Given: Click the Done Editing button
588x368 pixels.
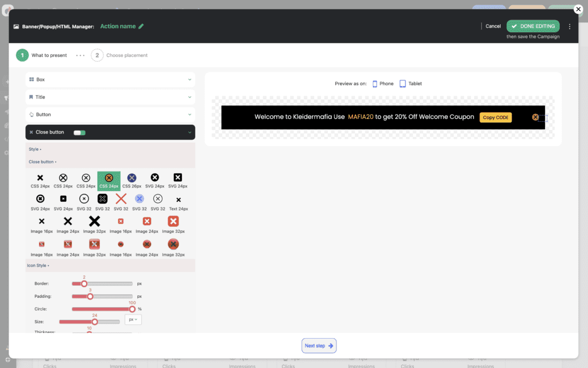Looking at the screenshot, I should 532,26.
